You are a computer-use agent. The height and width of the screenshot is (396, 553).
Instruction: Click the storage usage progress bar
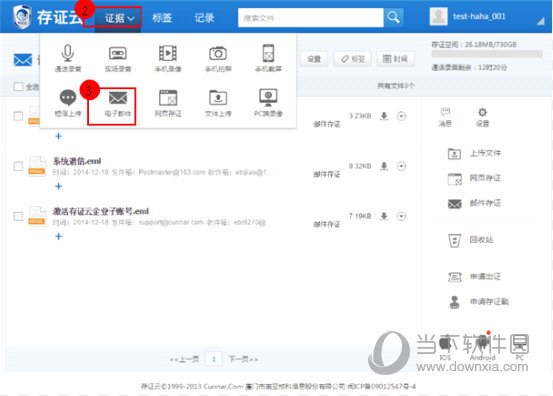click(x=487, y=54)
